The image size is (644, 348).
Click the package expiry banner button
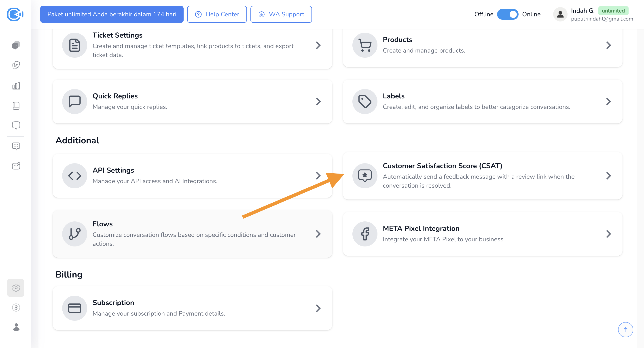pos(112,14)
